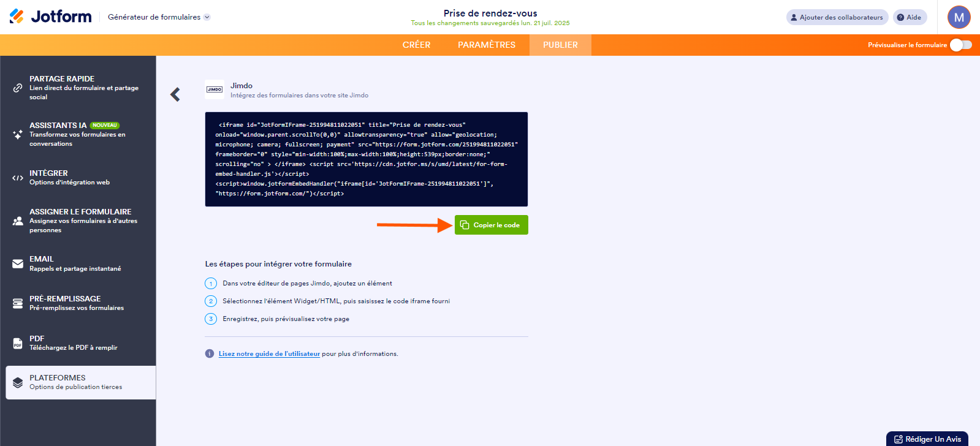Click the Jotform logo

point(51,17)
